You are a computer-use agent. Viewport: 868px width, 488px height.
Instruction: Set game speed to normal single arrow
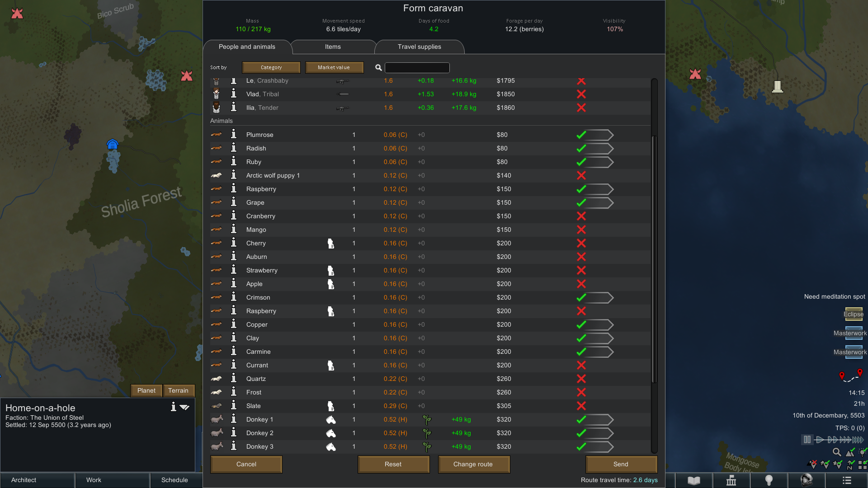(820, 439)
